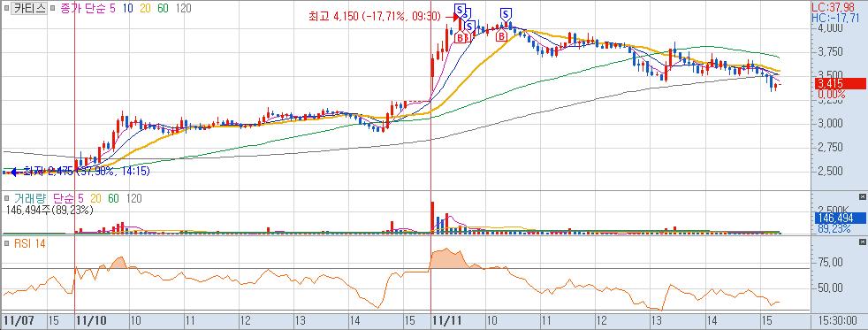The image size is (868, 330).
Task: Select the 120-period price moving average legend
Action: click(x=185, y=8)
